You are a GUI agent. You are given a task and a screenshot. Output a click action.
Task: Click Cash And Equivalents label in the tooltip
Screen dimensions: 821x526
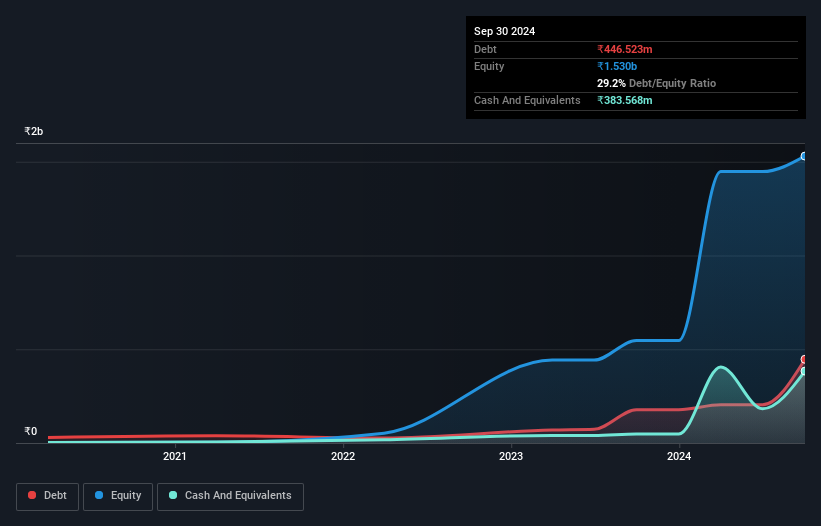[527, 100]
